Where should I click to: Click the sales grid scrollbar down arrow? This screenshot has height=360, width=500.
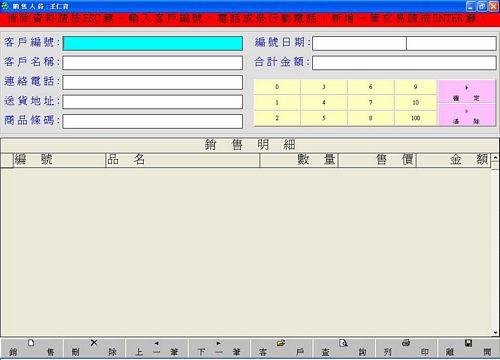[495, 332]
